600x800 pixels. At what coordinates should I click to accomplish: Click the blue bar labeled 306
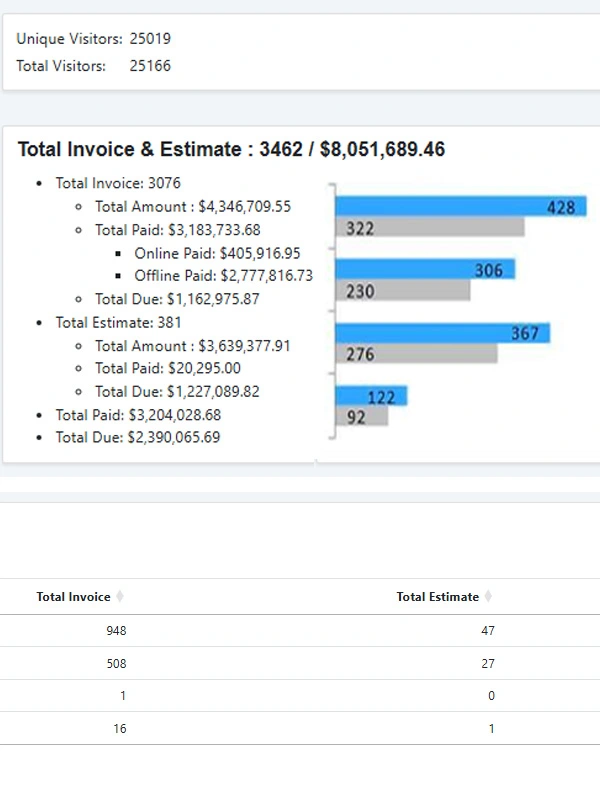point(425,270)
